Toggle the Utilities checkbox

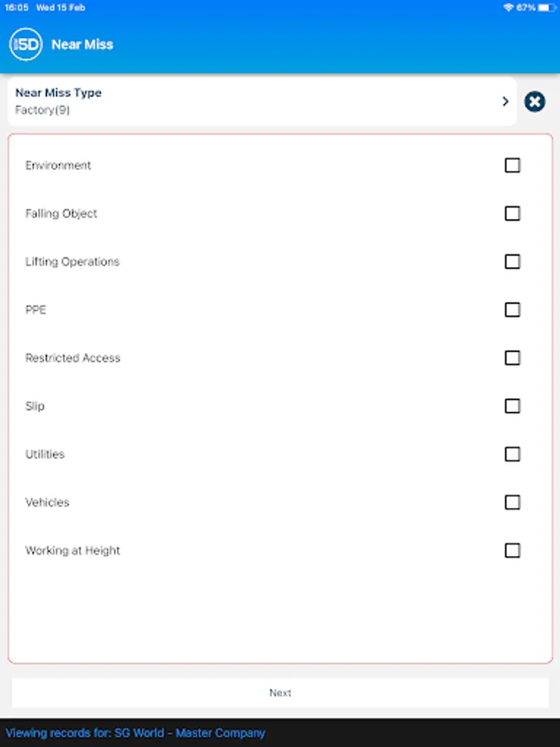click(513, 454)
